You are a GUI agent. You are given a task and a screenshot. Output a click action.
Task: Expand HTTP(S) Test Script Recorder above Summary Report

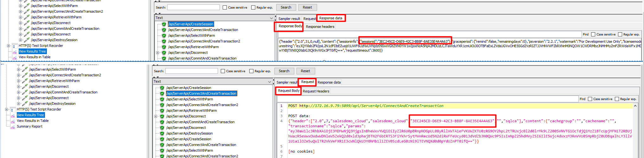click(6, 110)
